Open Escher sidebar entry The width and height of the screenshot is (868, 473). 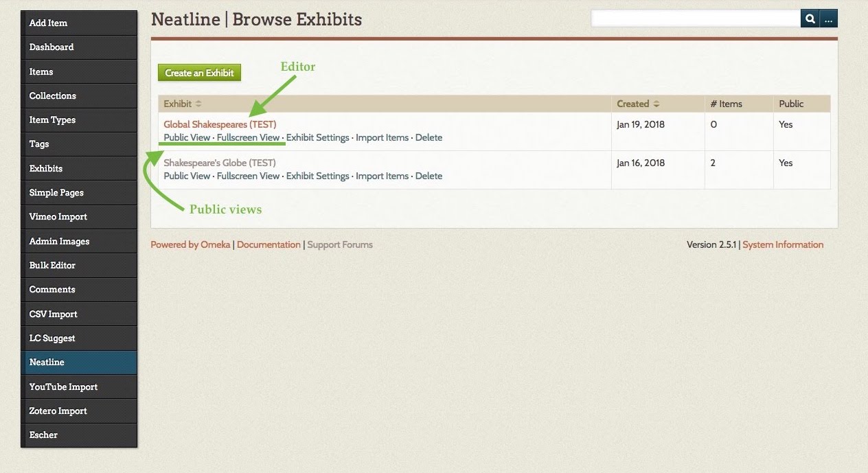click(x=79, y=435)
